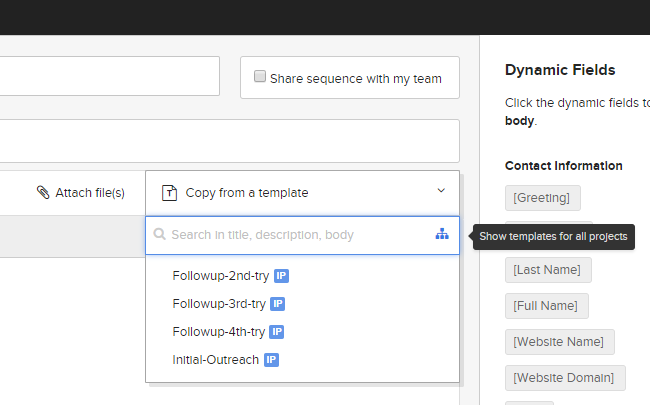Click the chevron arrow on template dropdown
Viewport: 650px width, 405px height.
point(441,191)
